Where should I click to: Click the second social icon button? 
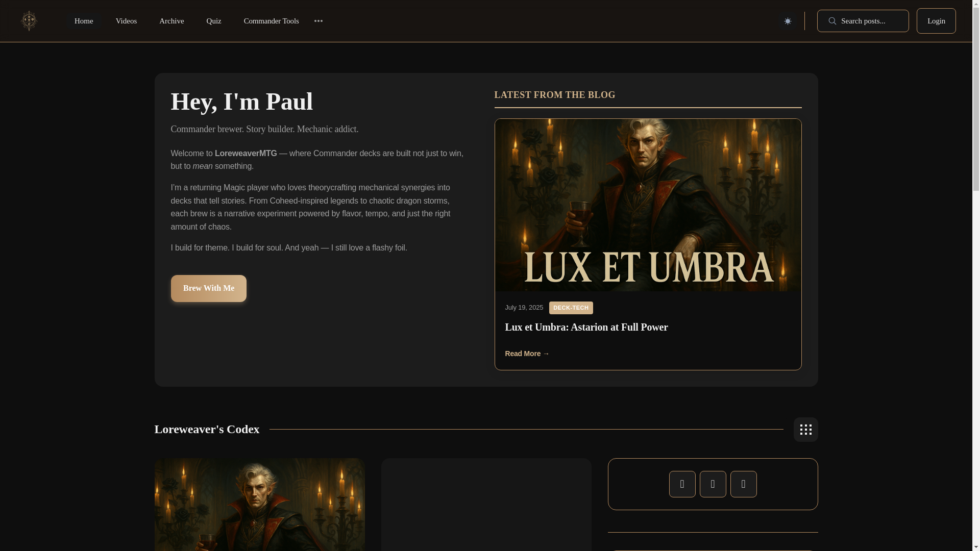tap(713, 484)
